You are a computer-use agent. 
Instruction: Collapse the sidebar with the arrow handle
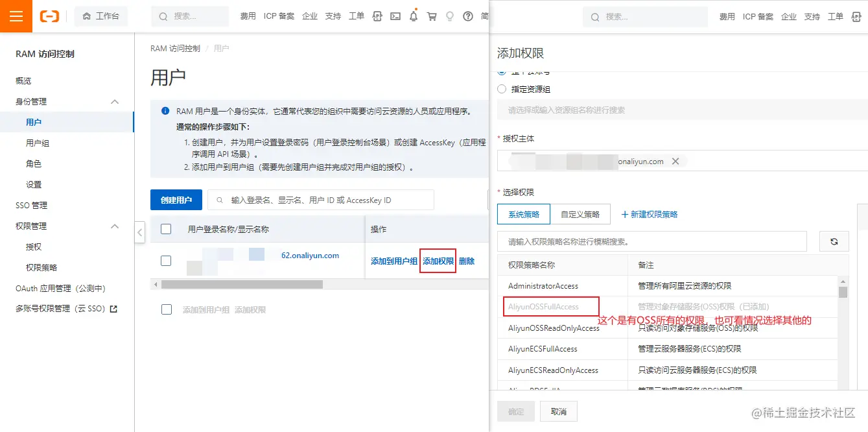tap(139, 232)
